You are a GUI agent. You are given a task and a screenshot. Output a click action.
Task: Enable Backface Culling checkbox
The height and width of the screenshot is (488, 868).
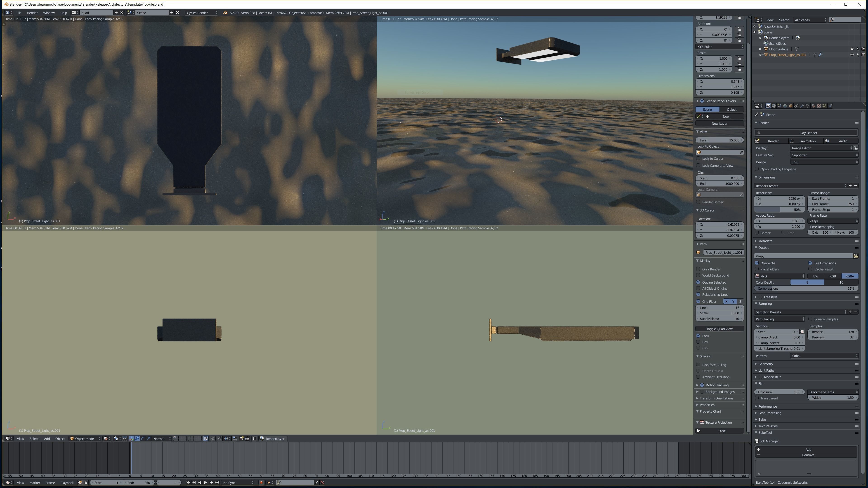click(698, 365)
